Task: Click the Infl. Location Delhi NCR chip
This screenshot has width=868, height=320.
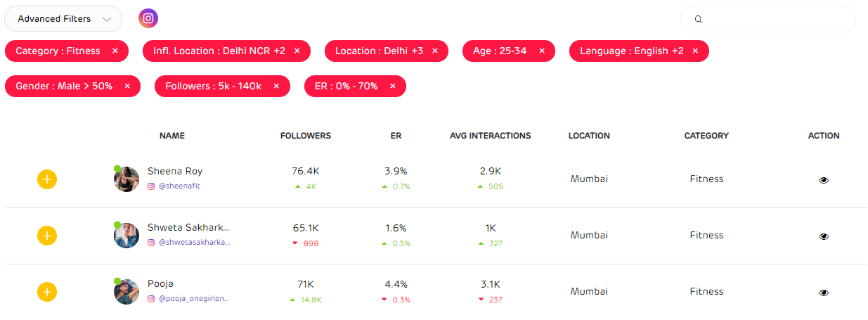Action: pyautogui.click(x=219, y=51)
